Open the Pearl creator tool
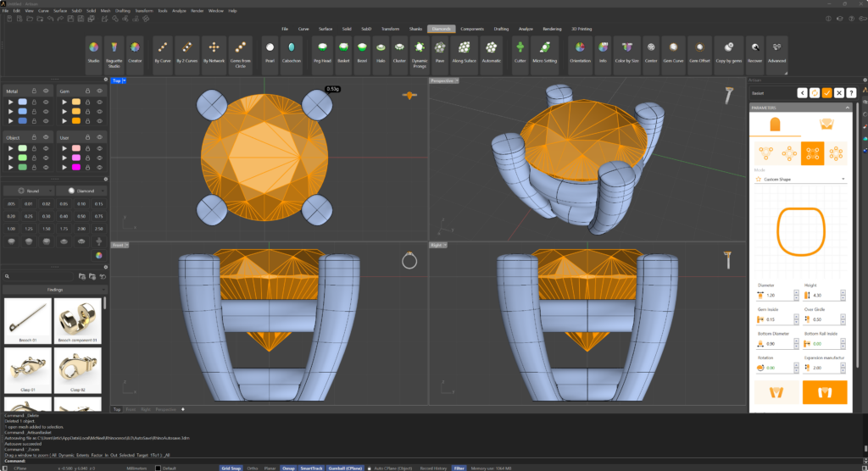868x471 pixels. (270, 53)
